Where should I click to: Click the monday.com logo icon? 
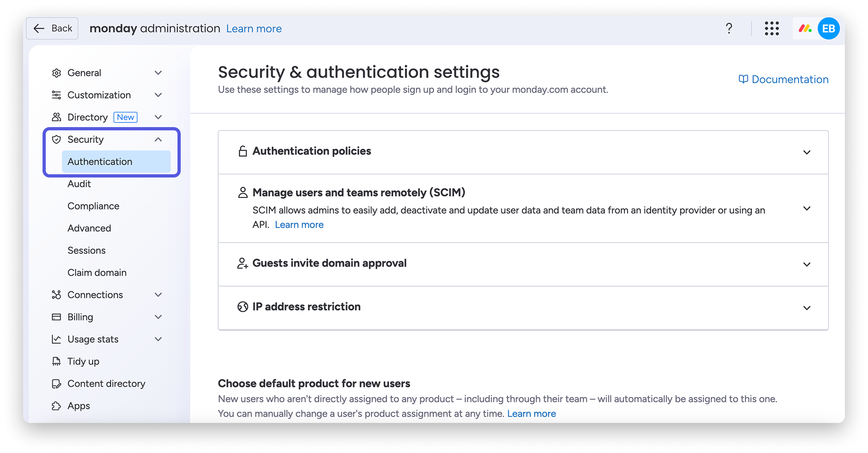tap(805, 29)
